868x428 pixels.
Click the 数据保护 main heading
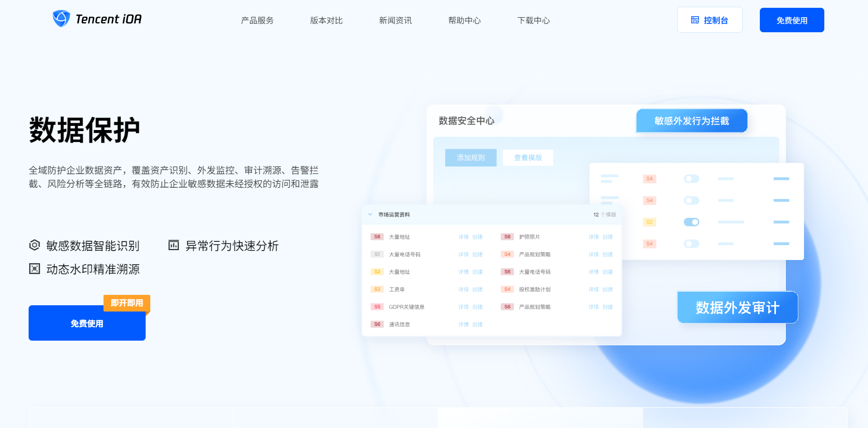tap(85, 129)
